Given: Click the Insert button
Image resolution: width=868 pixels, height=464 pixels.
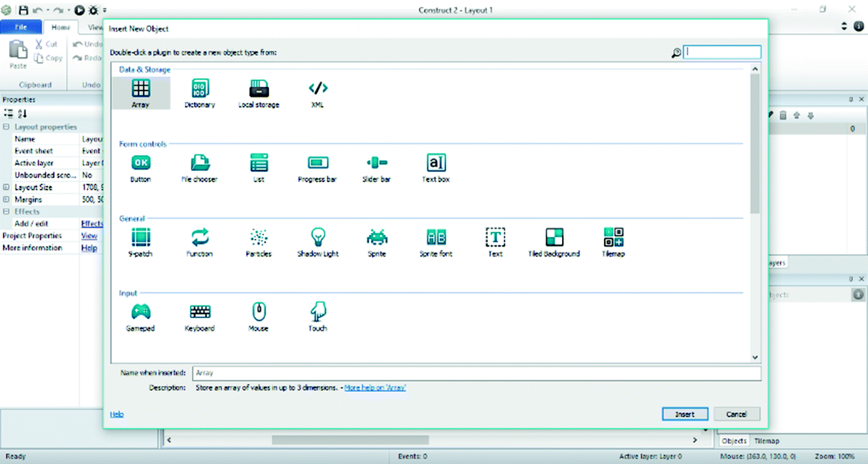Looking at the screenshot, I should [x=684, y=414].
